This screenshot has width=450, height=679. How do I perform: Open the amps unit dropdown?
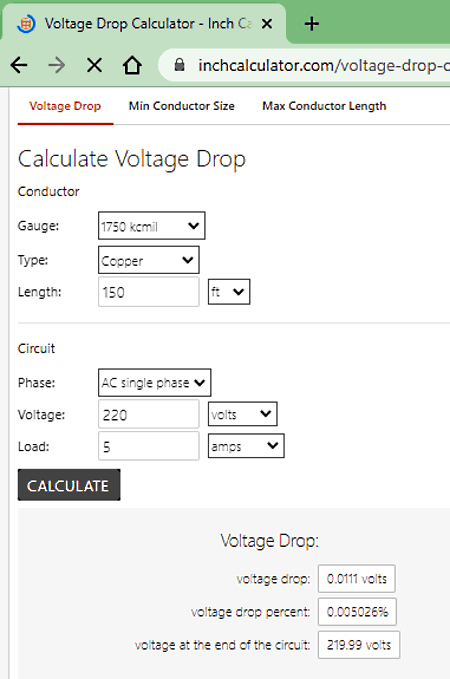coord(246,446)
